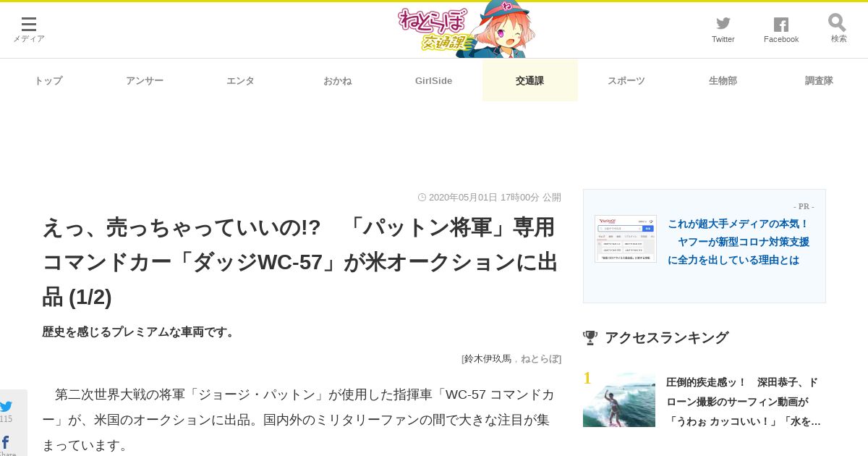868x456 pixels.
Task: Open the Twitter icon in header
Action: point(723,30)
